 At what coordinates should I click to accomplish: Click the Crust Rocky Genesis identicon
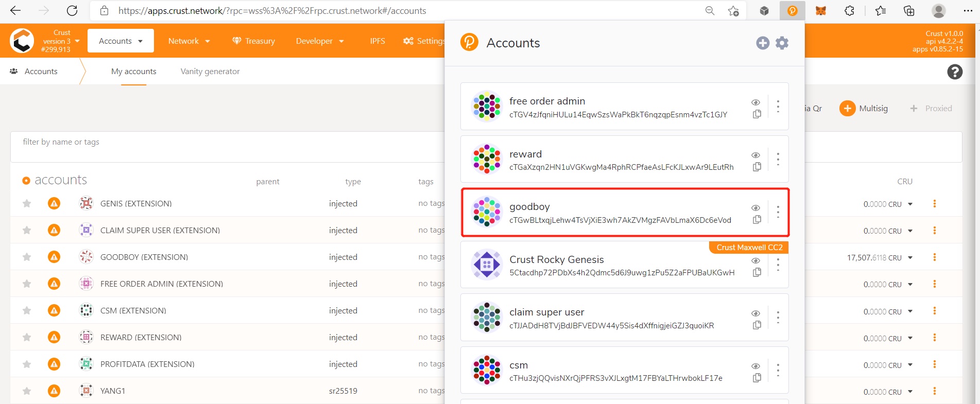487,265
